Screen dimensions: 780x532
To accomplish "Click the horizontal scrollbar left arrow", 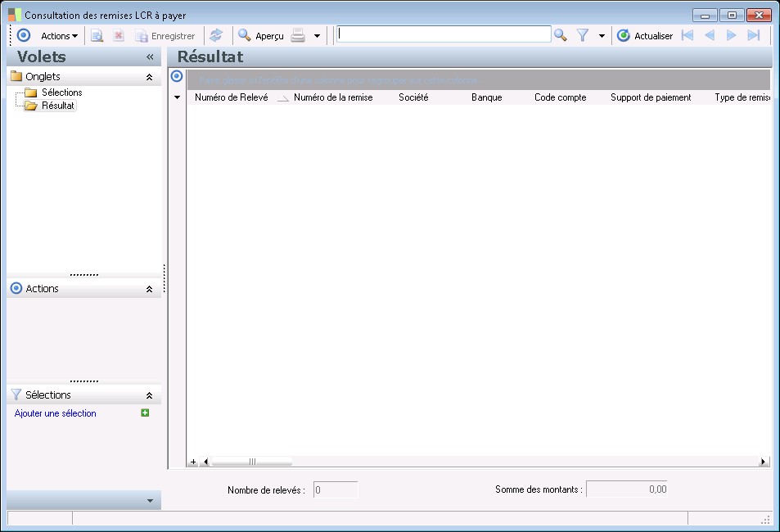I will pyautogui.click(x=206, y=462).
